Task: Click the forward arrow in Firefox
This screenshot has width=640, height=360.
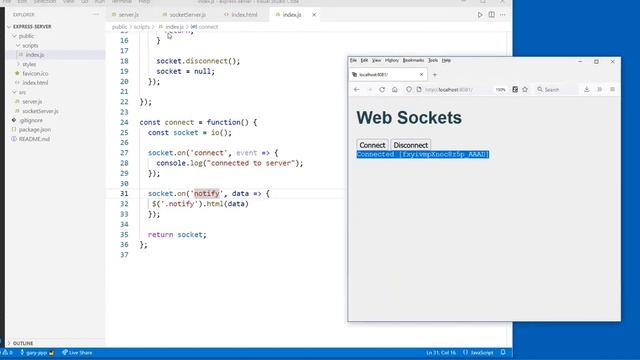Action: click(370, 89)
